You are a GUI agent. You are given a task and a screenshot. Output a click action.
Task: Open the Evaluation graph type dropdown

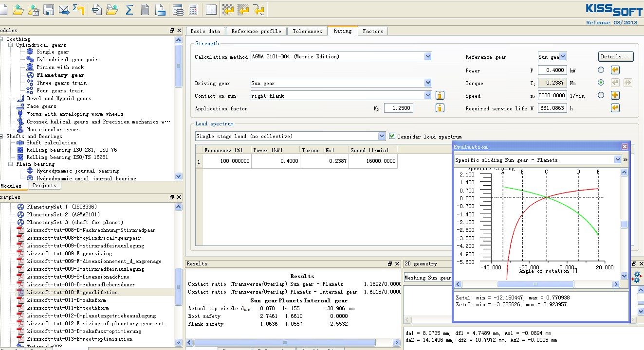click(x=538, y=159)
